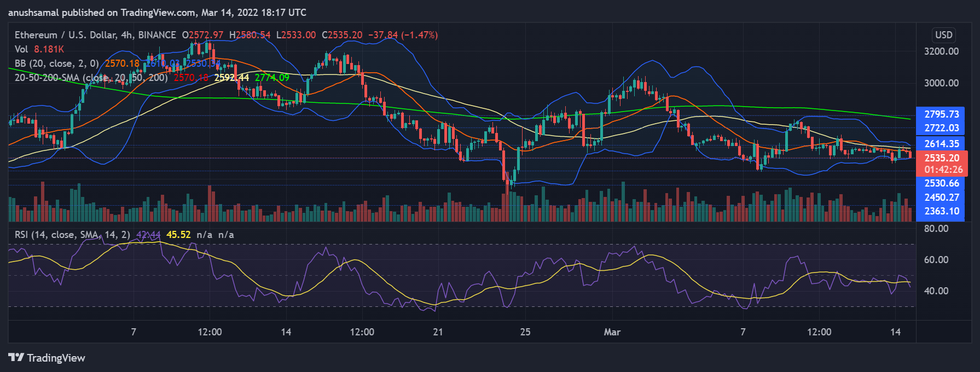Expand the RSI (14, close, SMA) legend
The image size is (980, 372).
(x=72, y=235)
